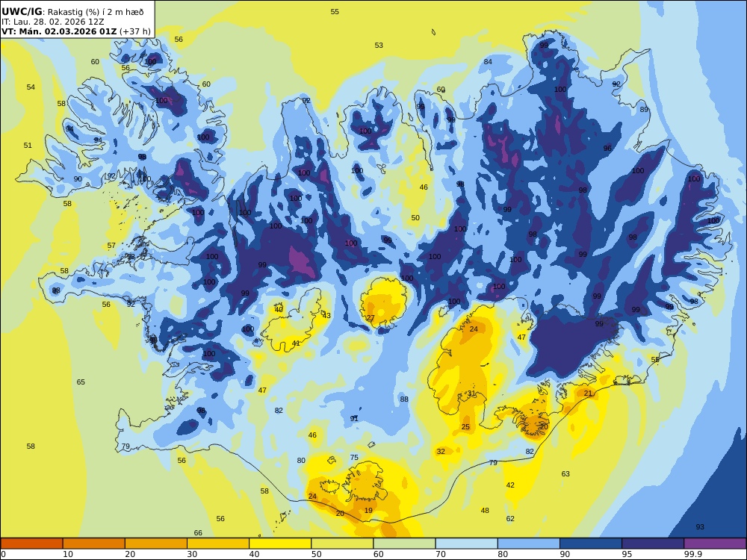This screenshot has height=560, width=747.
Task: Click the humidity value '65' west of Reykjanes
Action: [81, 382]
